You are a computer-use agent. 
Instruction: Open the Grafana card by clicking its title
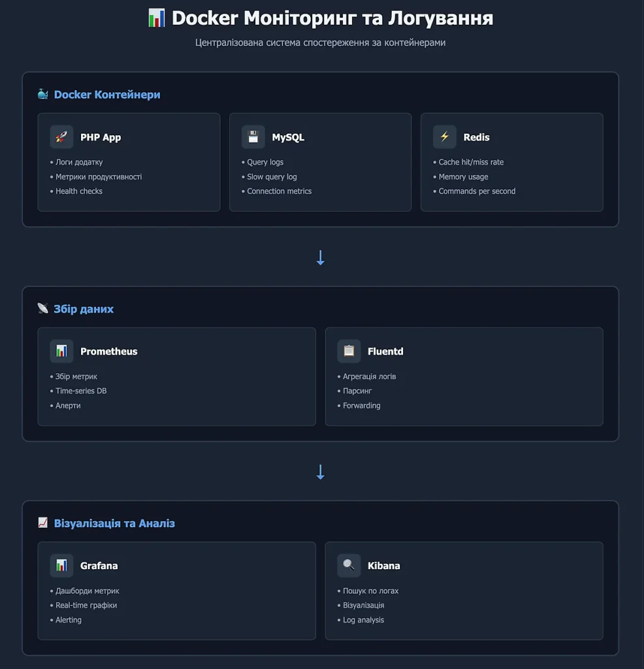pyautogui.click(x=99, y=566)
